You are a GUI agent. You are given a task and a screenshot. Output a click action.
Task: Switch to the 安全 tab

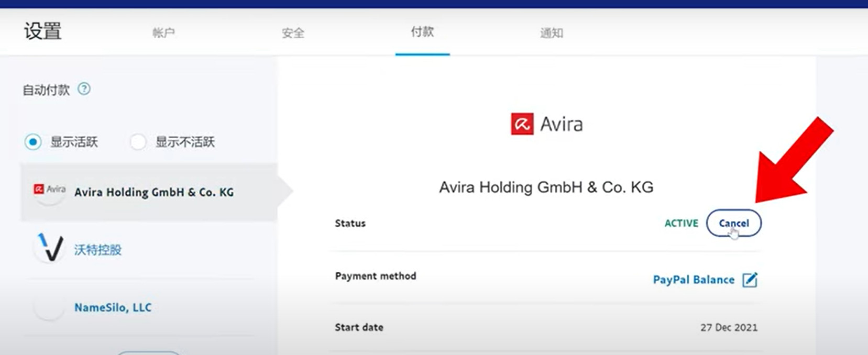[x=293, y=33]
